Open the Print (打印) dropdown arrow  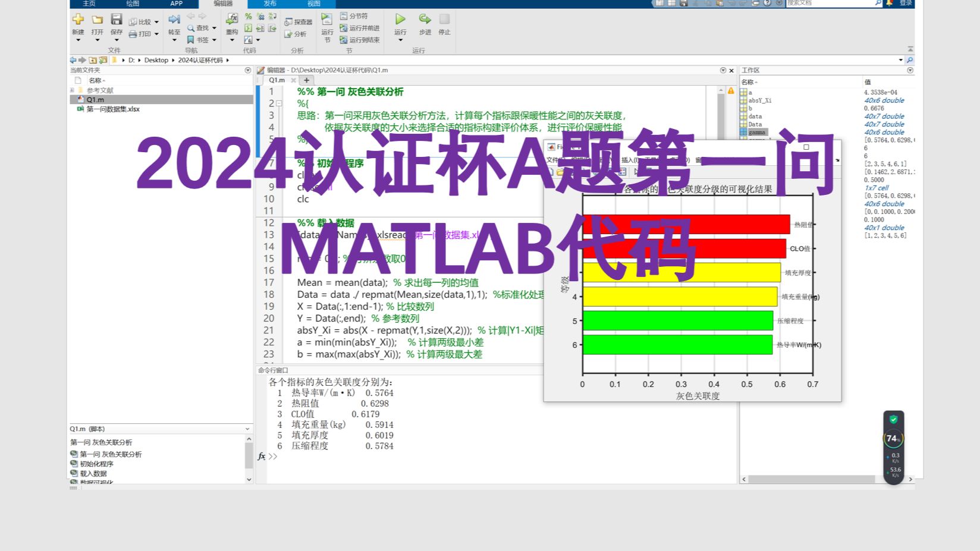tap(156, 34)
